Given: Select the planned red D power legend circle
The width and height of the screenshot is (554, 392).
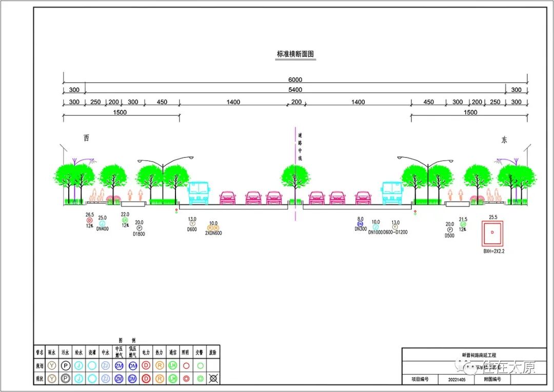Looking at the screenshot, I should point(146,366).
